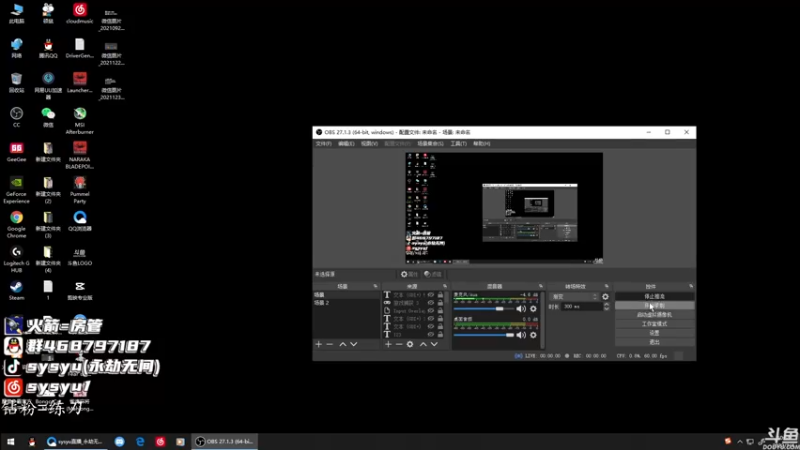Open the 编辑(E) menu
The width and height of the screenshot is (800, 450).
pos(346,144)
